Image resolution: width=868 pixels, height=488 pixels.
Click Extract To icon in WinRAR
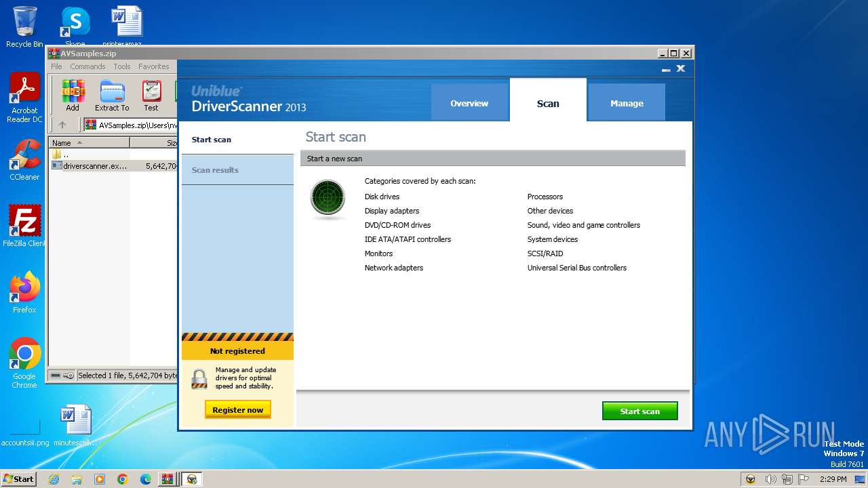[112, 96]
